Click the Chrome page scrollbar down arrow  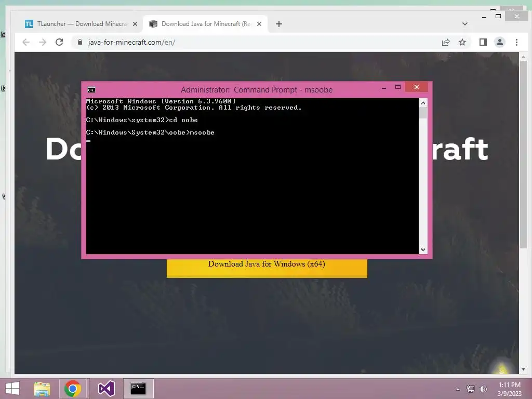click(x=523, y=369)
